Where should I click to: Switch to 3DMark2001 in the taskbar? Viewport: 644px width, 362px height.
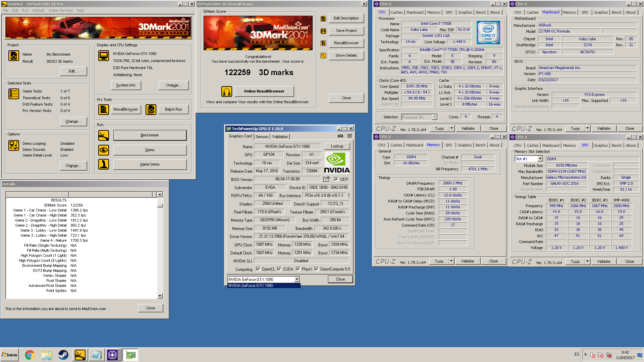pos(80,355)
